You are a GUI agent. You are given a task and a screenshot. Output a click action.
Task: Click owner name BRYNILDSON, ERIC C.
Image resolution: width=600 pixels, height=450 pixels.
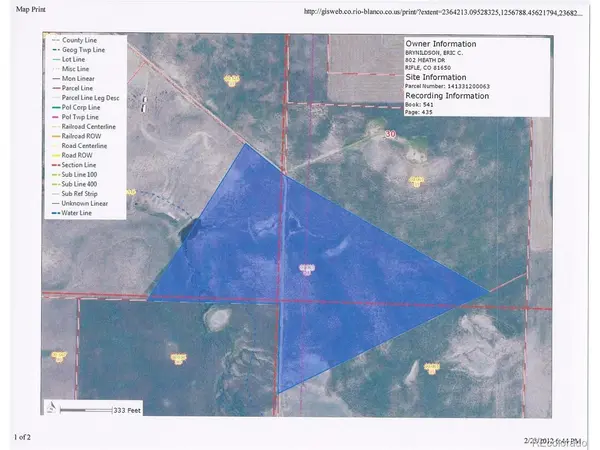[434, 53]
